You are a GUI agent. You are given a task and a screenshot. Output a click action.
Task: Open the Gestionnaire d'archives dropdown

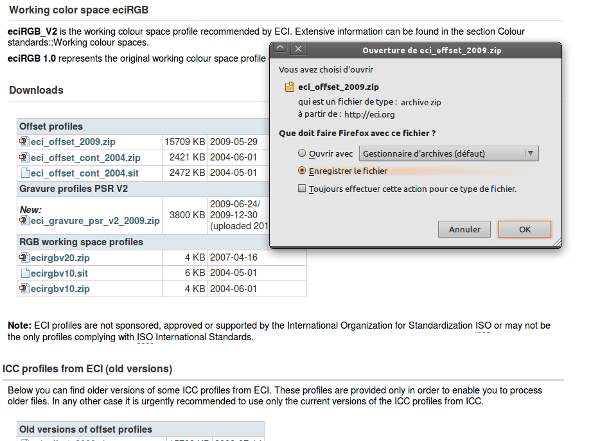click(449, 154)
